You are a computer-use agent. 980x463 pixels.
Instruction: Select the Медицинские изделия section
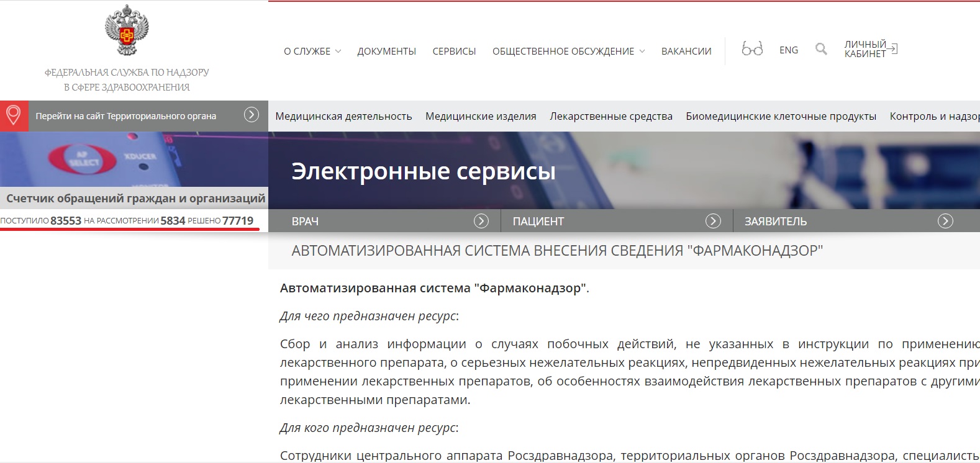coord(481,116)
